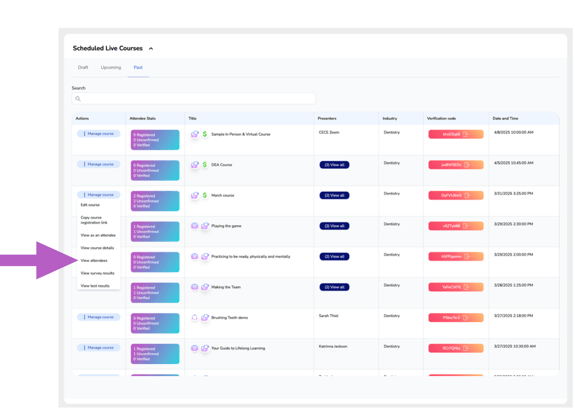Open Manage course dropdown for Brushing Teeth demo
This screenshot has width=575, height=412.
[99, 317]
